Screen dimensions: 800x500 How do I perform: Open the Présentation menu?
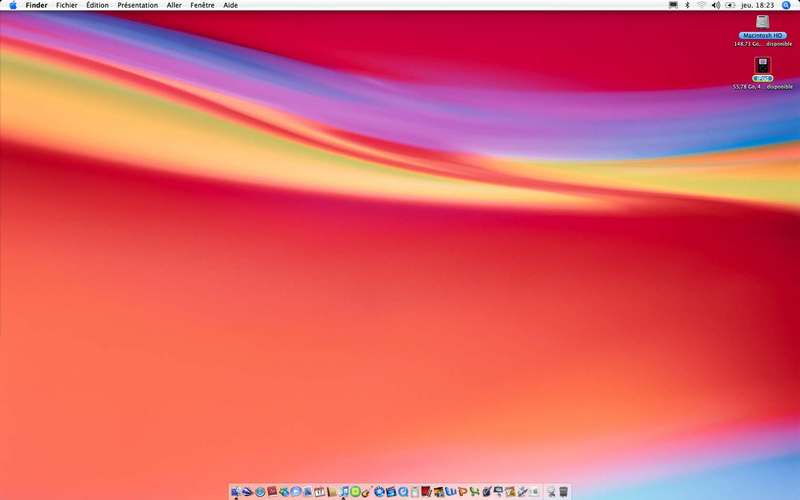[x=138, y=5]
